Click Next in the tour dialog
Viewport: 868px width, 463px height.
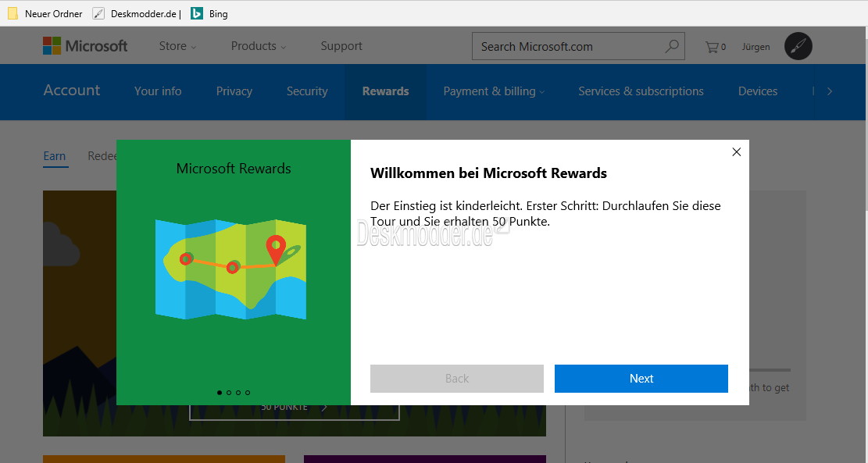point(641,379)
